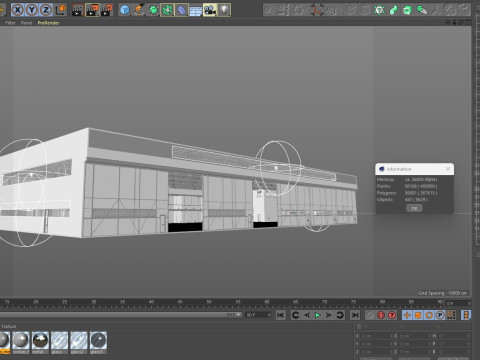
Task: Open red Keyframe Selection button
Action: pyautogui.click(x=392, y=315)
